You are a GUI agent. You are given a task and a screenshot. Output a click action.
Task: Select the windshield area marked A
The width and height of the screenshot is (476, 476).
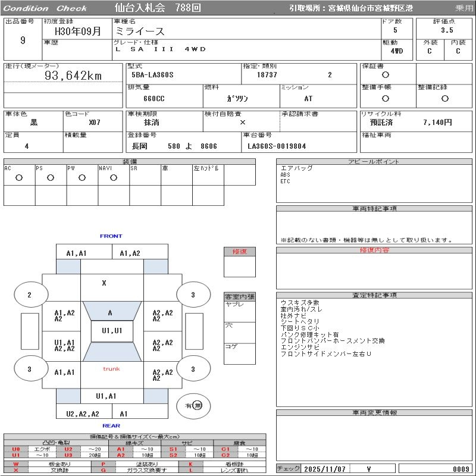tap(110, 313)
